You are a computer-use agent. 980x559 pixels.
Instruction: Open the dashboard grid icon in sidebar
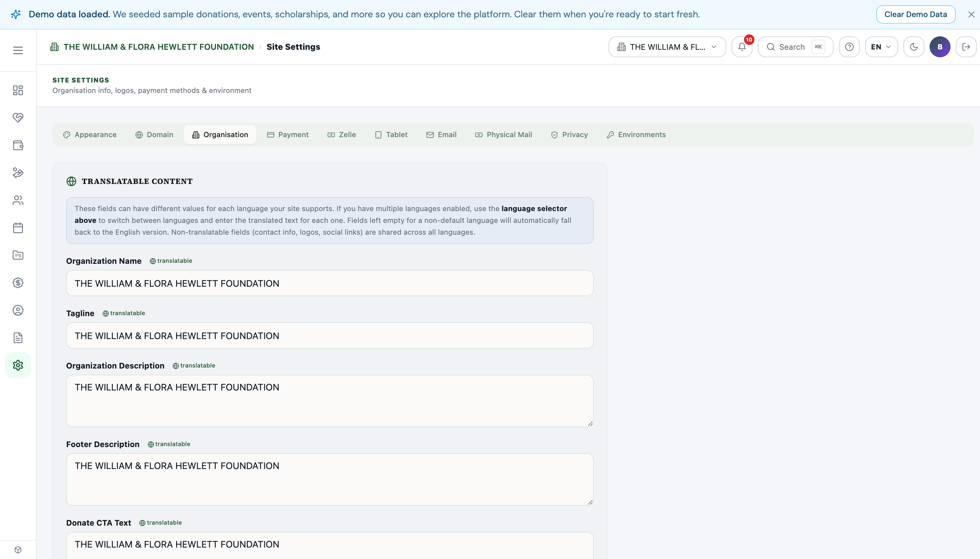click(18, 90)
